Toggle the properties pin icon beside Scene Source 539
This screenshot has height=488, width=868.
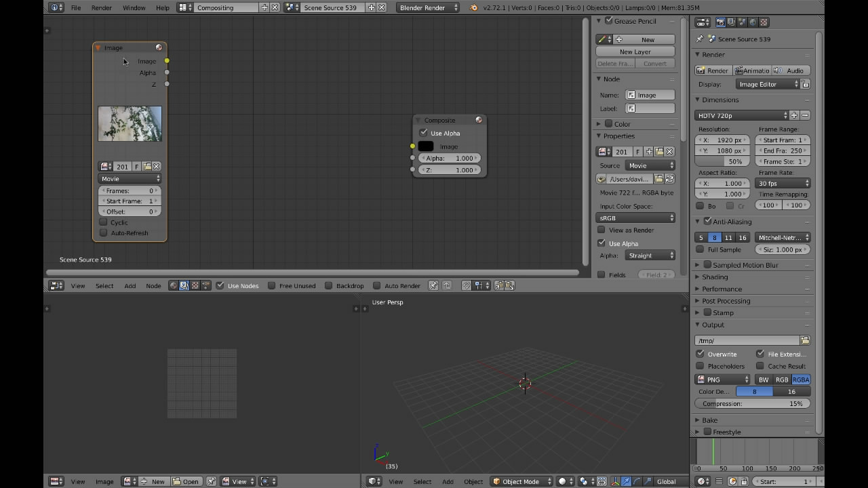tap(700, 39)
